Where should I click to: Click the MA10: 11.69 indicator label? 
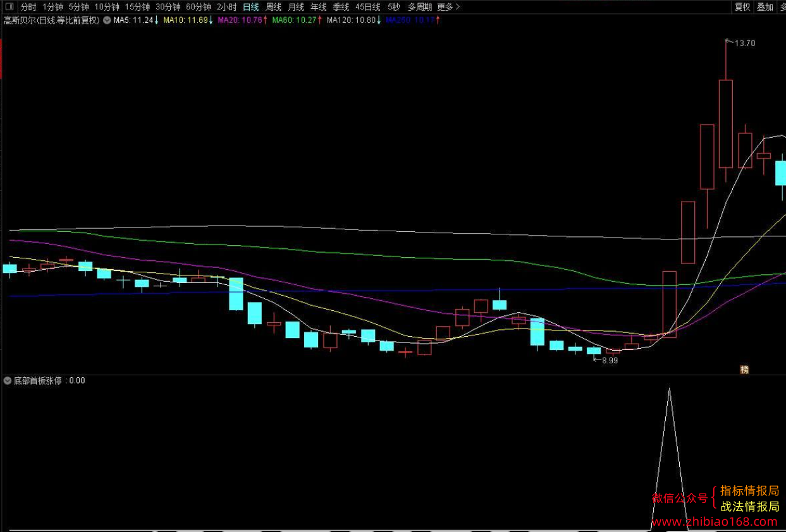pyautogui.click(x=188, y=20)
